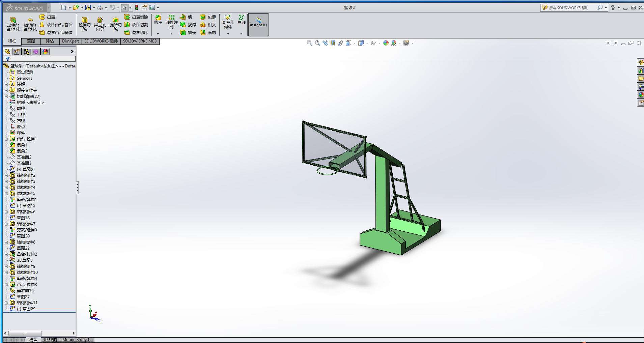Click the Linear Pattern icon (线性阵列)
Screen dimensions: 644x343
pyautogui.click(x=172, y=22)
